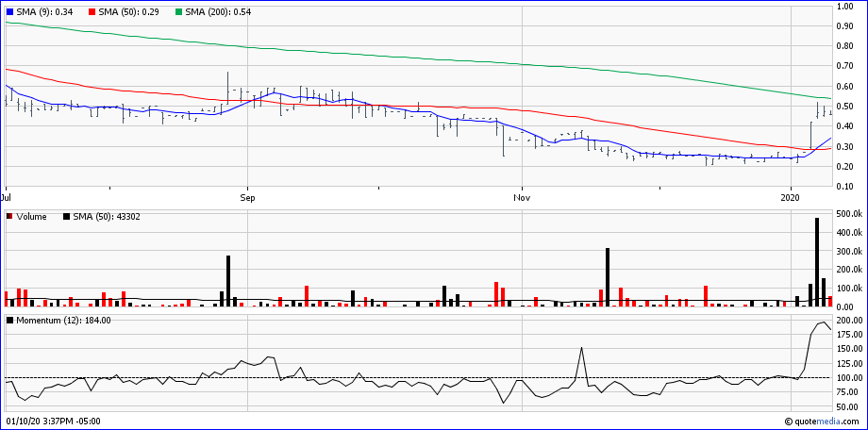
Task: Click the red SMA (50) legend swatch
Action: coord(92,11)
